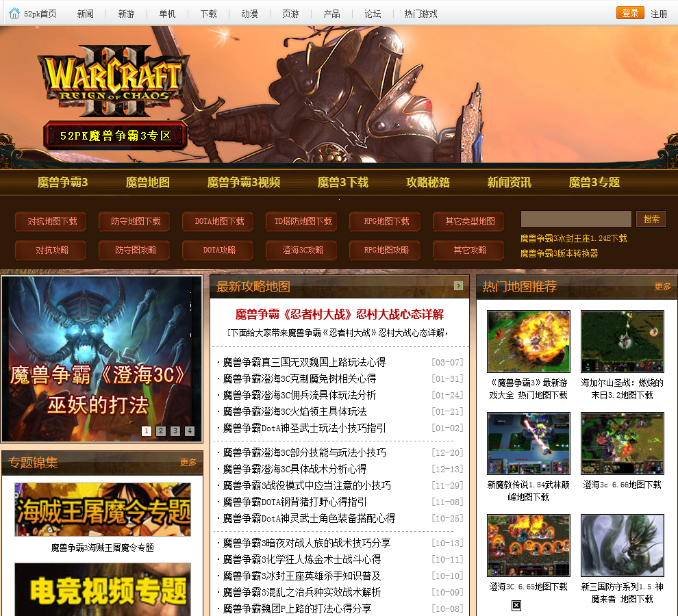Click the orange 登录 button

pos(630,13)
